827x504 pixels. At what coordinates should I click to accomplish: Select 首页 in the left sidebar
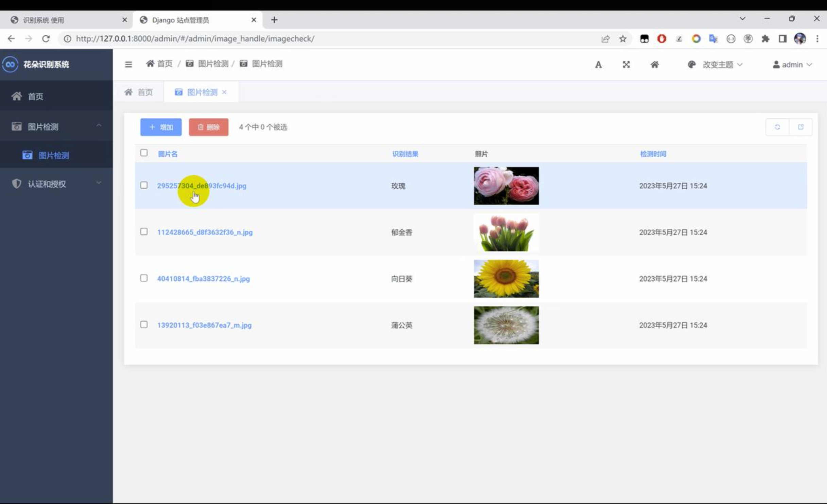point(35,97)
